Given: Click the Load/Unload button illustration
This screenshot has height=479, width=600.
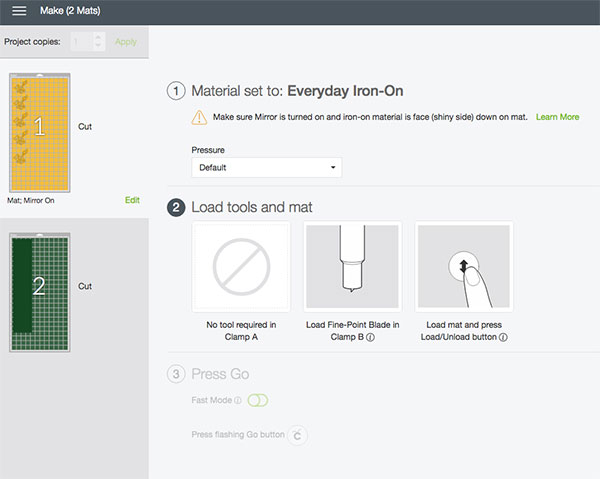Looking at the screenshot, I should pyautogui.click(x=464, y=267).
